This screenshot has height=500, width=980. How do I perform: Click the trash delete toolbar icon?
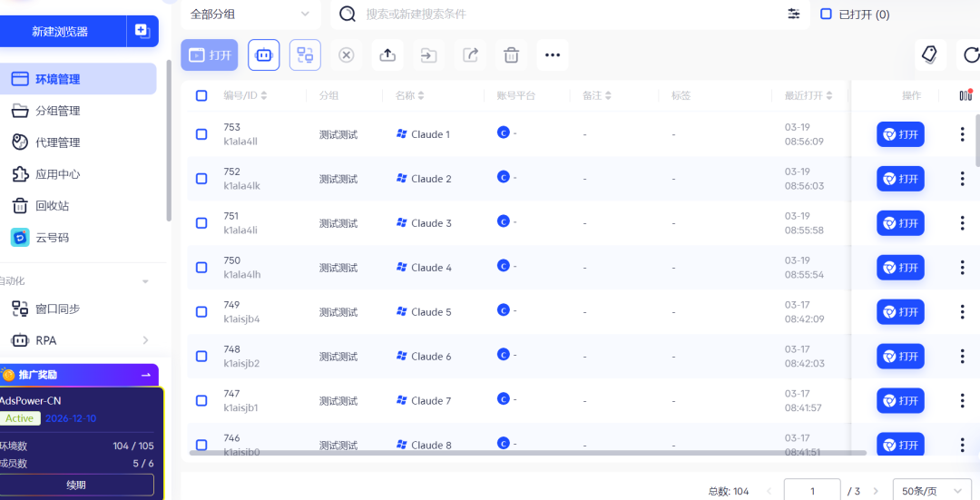tap(511, 55)
